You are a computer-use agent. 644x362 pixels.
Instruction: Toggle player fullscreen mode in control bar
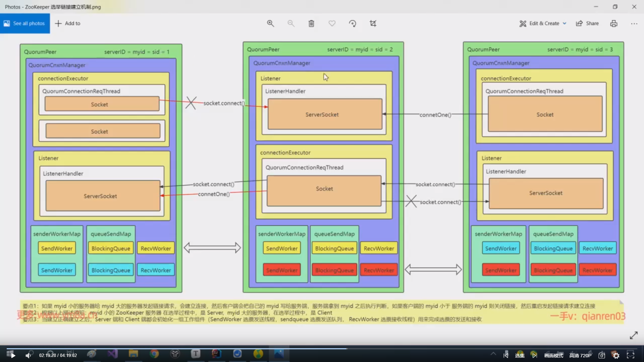[x=631, y=355]
